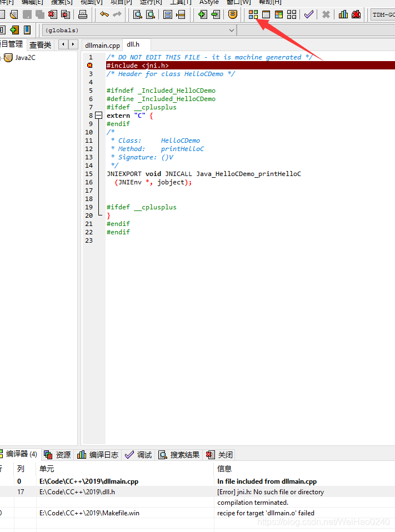Viewport: 395px width, 532px height.
Task: Select the 搜索结果 bottom tab
Action: pyautogui.click(x=179, y=455)
